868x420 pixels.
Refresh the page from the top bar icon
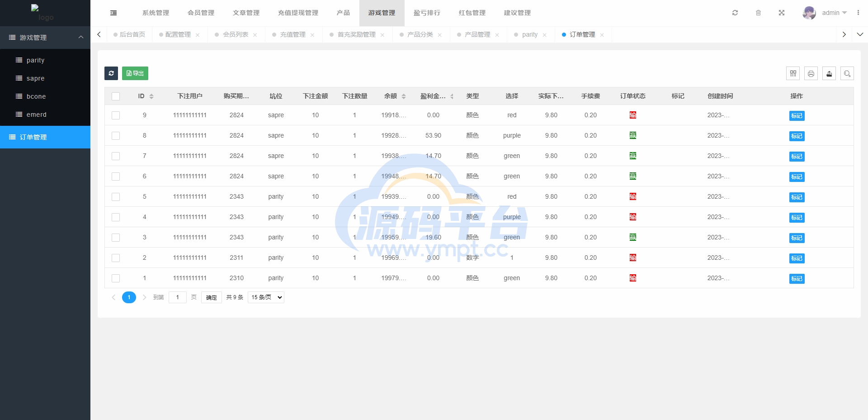[735, 13]
